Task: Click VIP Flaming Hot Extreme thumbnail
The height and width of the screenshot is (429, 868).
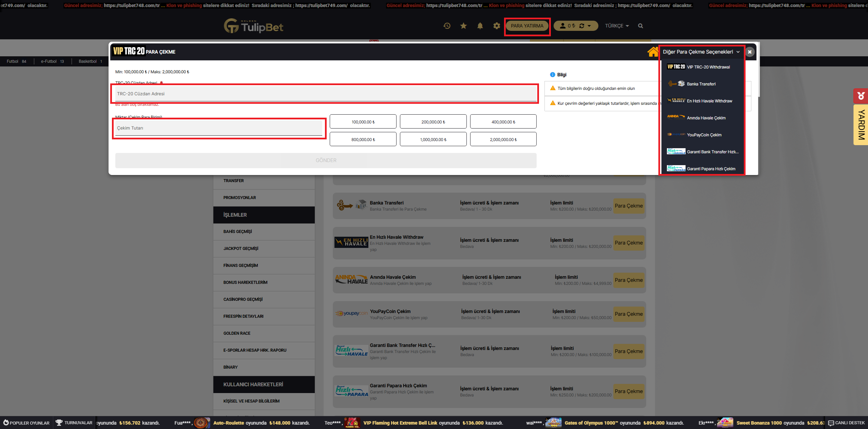Action: click(x=352, y=423)
